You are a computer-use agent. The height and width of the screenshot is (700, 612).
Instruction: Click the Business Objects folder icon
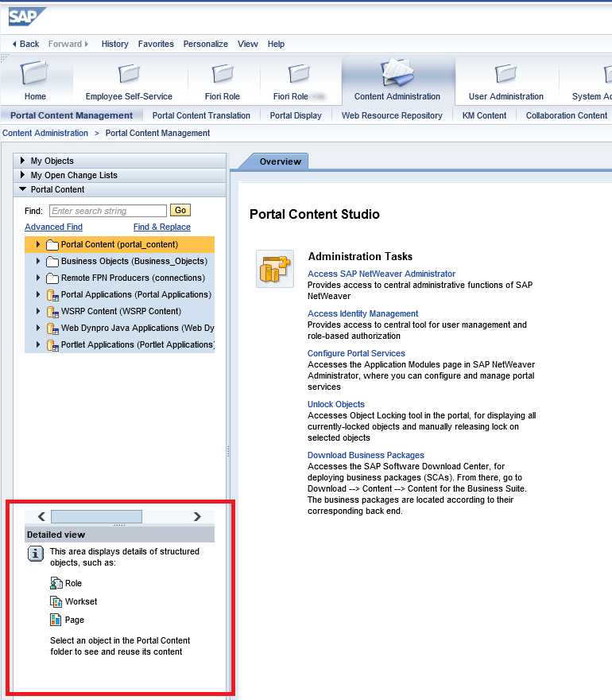[52, 262]
